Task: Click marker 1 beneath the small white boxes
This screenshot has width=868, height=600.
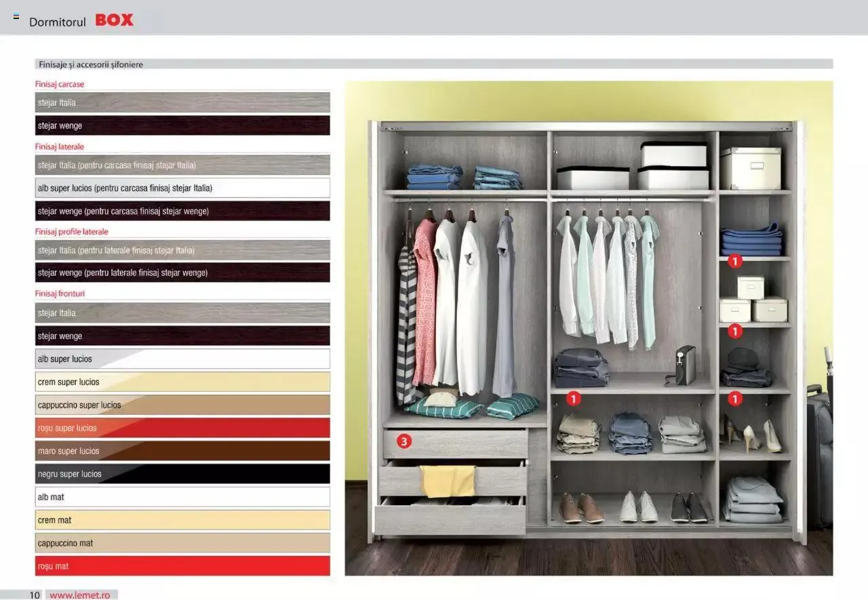Action: [735, 331]
